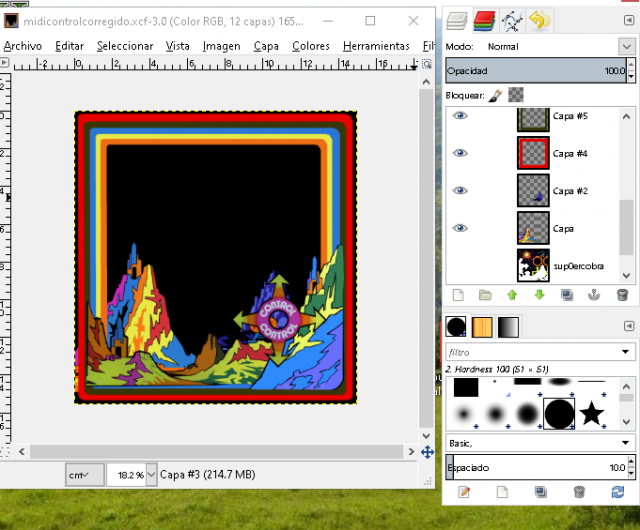The image size is (640, 530).
Task: Open the Paths dock tab
Action: click(x=512, y=19)
